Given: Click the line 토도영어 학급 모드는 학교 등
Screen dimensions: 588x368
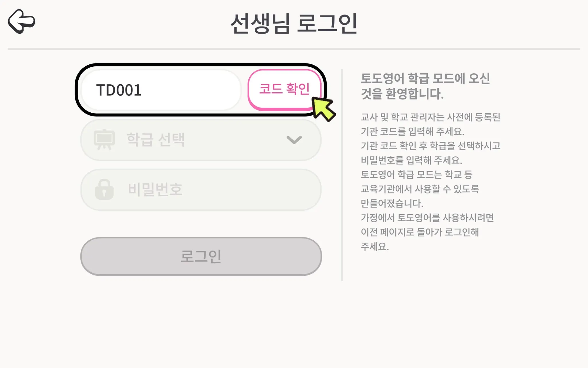Looking at the screenshot, I should pos(416,175).
